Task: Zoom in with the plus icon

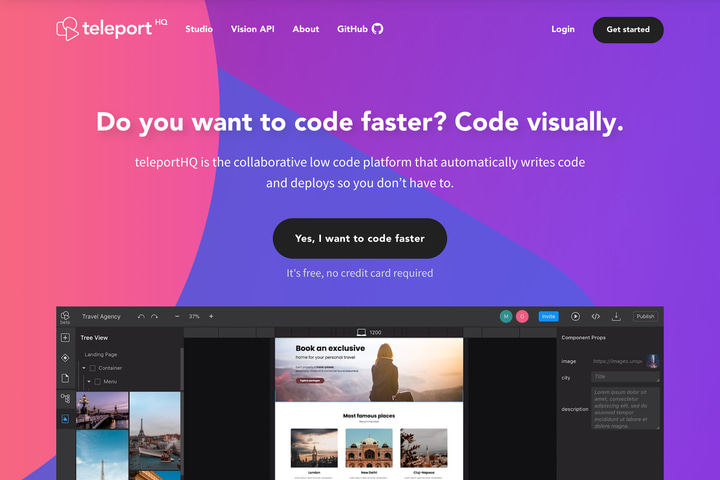Action: 211,316
